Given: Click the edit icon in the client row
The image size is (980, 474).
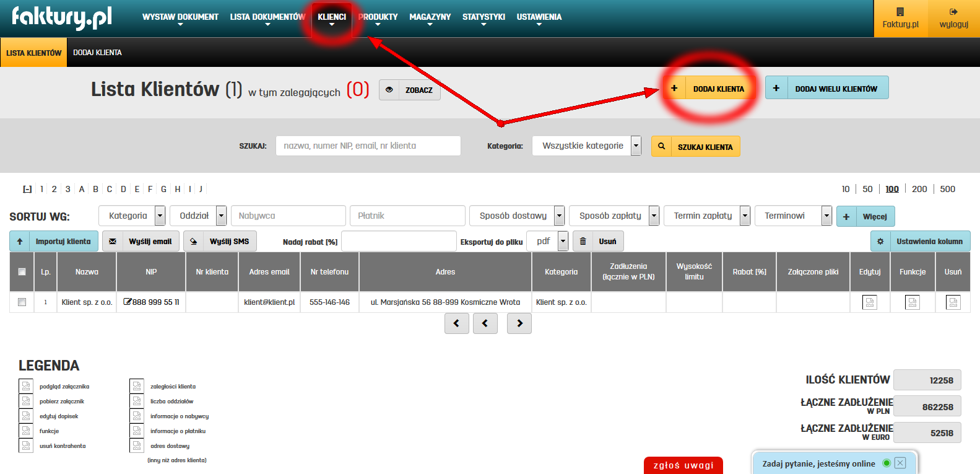Looking at the screenshot, I should (x=869, y=302).
